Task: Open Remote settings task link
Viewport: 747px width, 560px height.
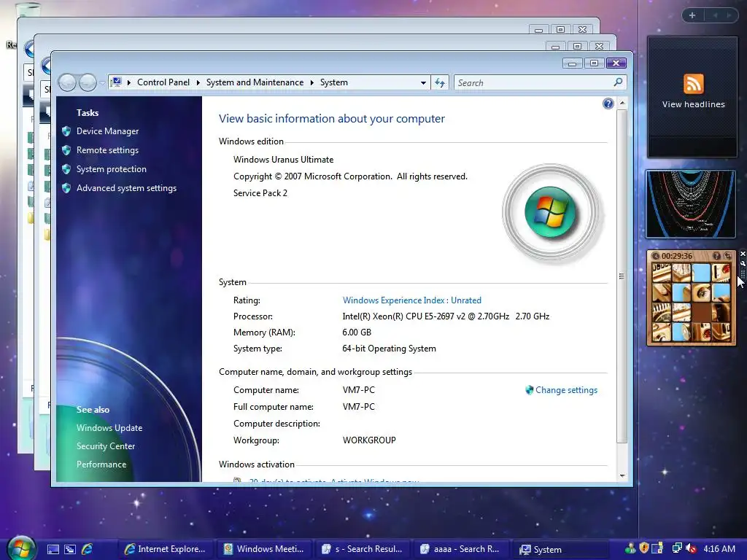Action: [x=108, y=150]
